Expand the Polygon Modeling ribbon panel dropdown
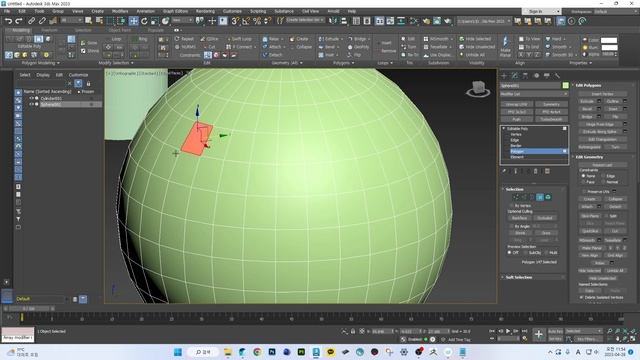 point(41,63)
